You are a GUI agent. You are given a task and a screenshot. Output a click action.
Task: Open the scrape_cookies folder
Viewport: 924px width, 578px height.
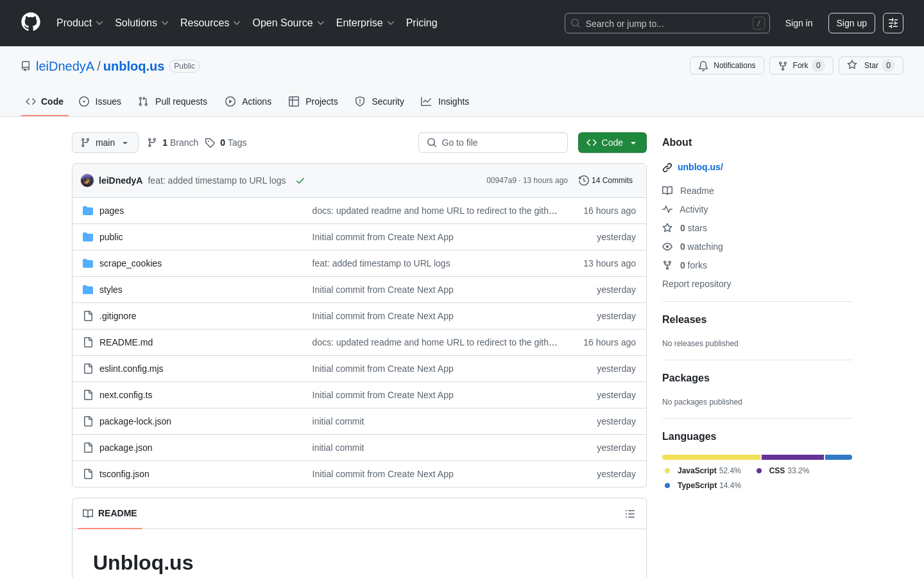[x=130, y=263]
